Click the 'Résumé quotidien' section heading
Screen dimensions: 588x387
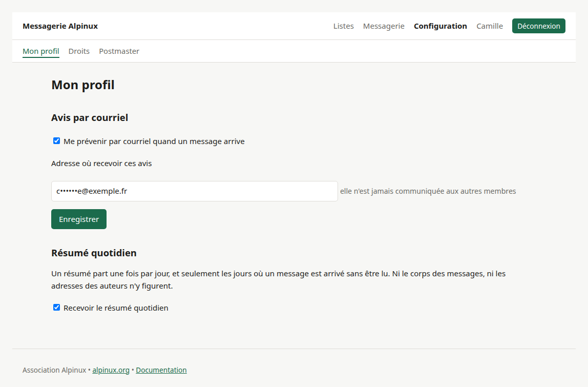coord(94,253)
